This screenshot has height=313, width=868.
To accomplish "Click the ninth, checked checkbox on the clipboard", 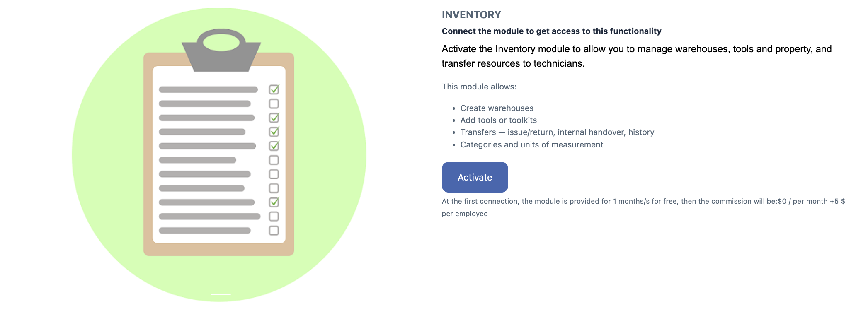I will [x=274, y=202].
